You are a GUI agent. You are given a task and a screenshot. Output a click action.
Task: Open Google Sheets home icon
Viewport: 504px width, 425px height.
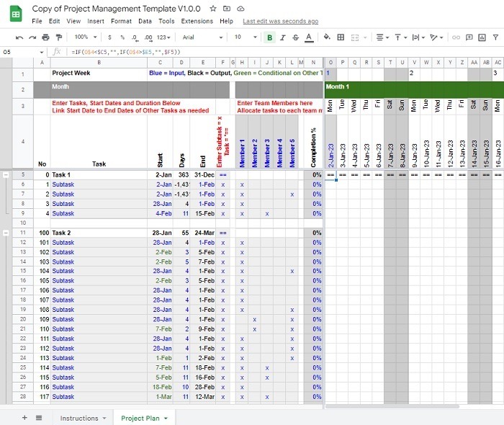[16, 14]
